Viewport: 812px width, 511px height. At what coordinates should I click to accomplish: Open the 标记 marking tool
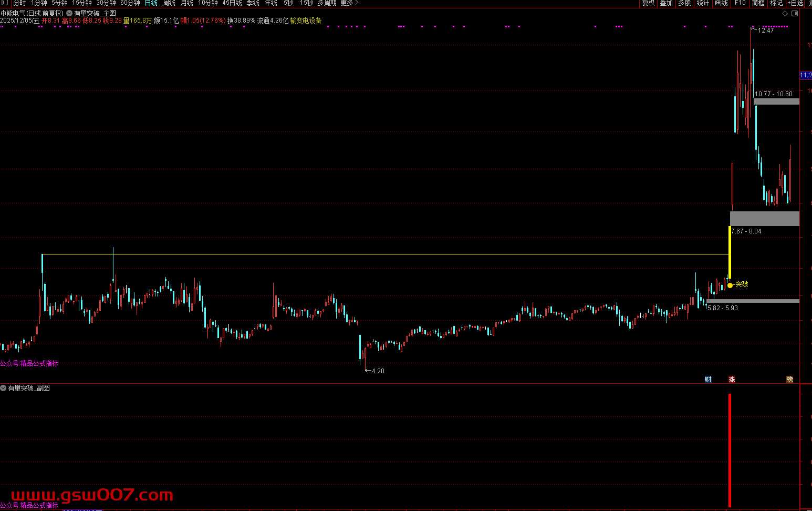click(776, 3)
